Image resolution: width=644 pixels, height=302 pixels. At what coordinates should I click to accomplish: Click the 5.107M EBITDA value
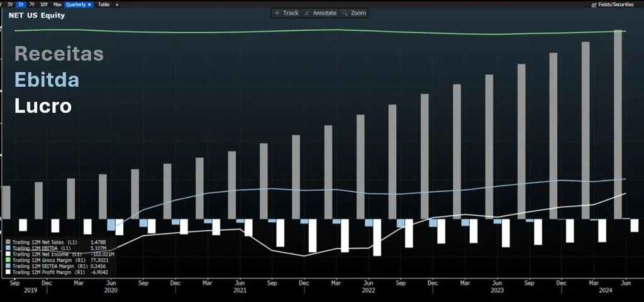[x=97, y=249]
